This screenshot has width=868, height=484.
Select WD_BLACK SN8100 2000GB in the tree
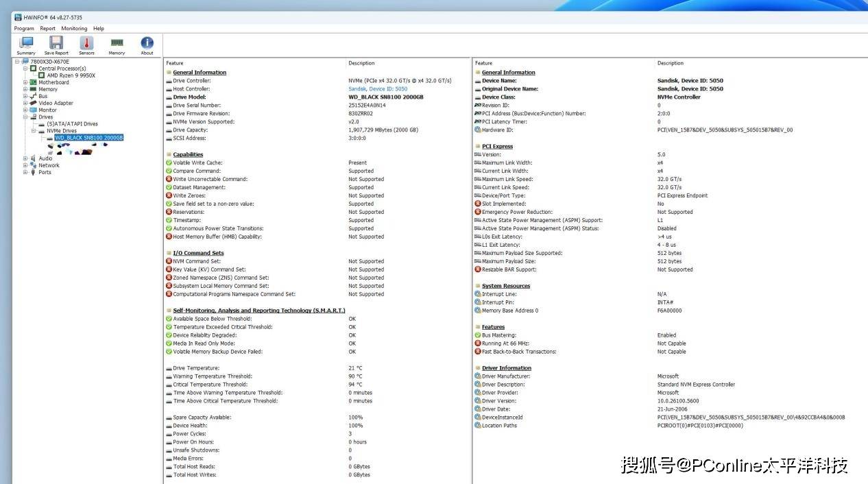[89, 138]
